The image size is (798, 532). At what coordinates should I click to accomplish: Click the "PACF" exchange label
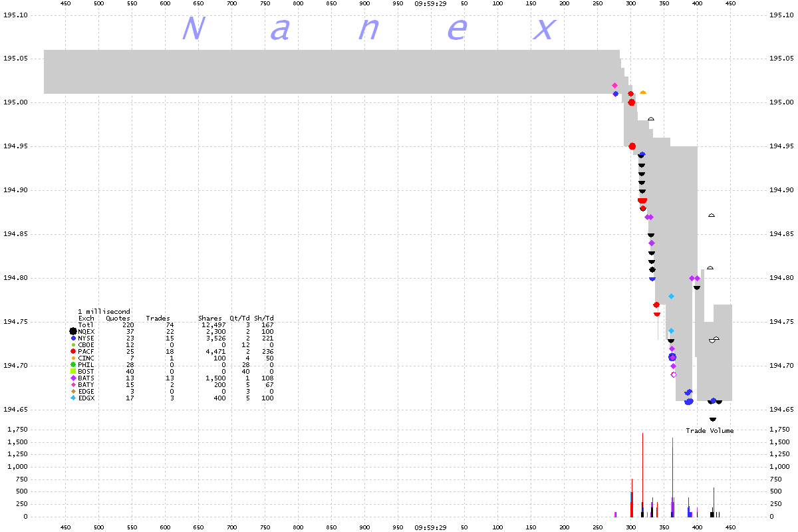click(86, 351)
